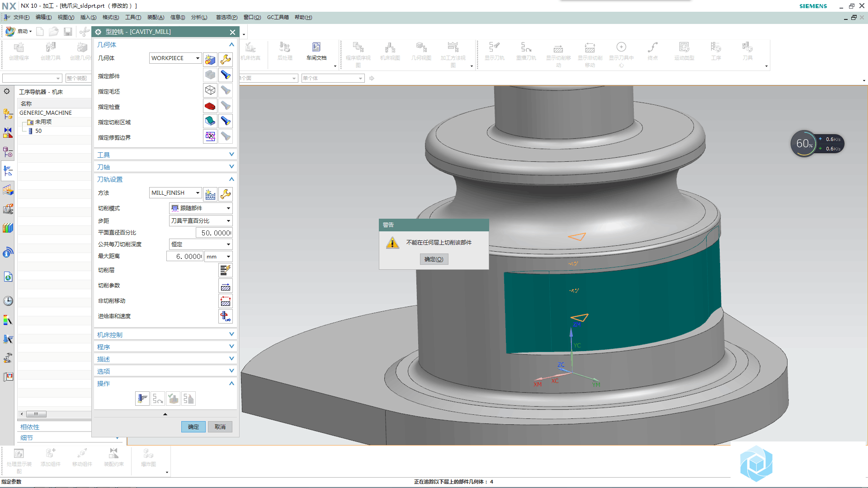This screenshot has height=488, width=868.
Task: Click the create new geometry icon beside WORKPIECE
Action: point(210,59)
